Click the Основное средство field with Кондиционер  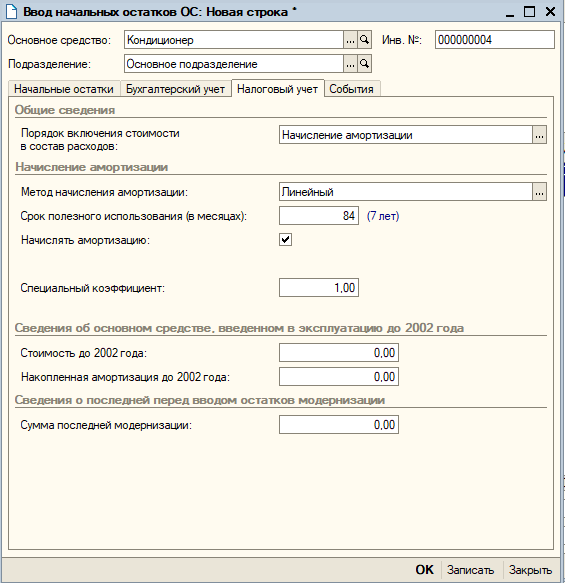tap(234, 40)
